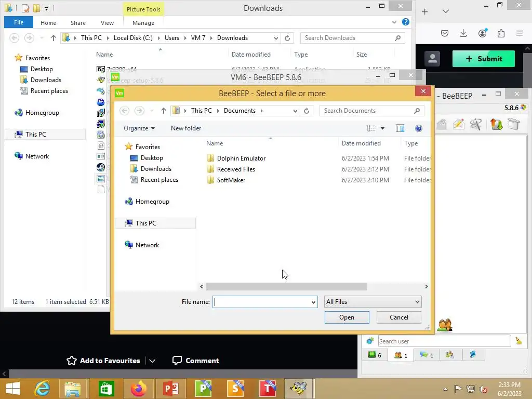532x399 pixels.
Task: Click the Pocket save icon in browser
Action: coord(445,33)
